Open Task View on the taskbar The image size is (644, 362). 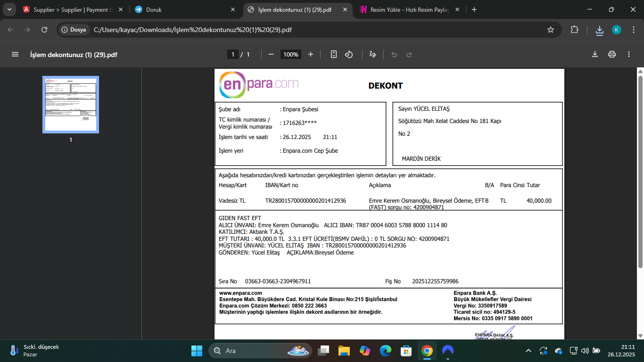point(323,351)
